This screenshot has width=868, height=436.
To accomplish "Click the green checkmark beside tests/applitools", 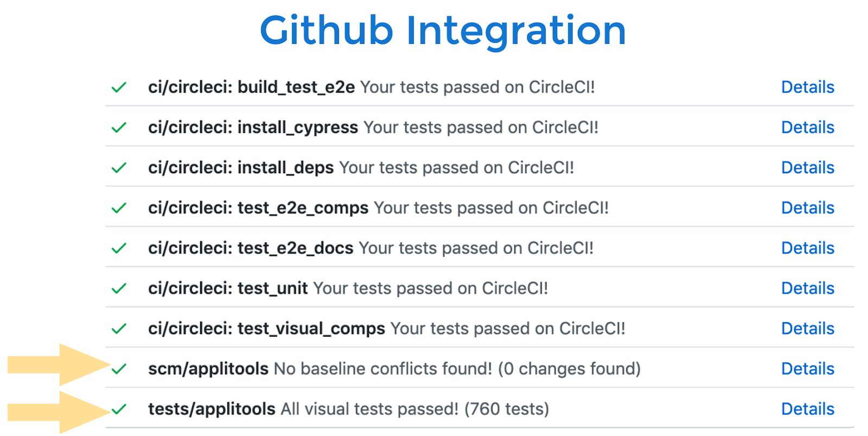I will 119,409.
